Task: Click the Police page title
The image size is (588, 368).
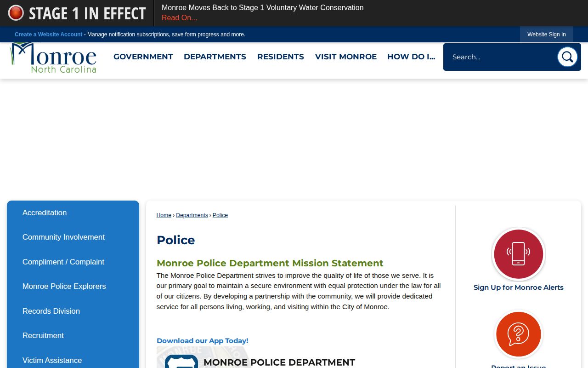Action: [x=175, y=240]
